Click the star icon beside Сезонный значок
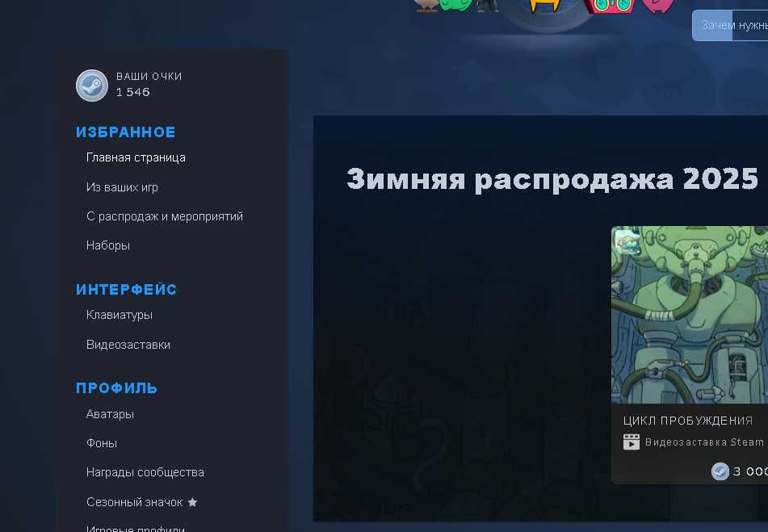Screen dimensions: 768x532 192,502
